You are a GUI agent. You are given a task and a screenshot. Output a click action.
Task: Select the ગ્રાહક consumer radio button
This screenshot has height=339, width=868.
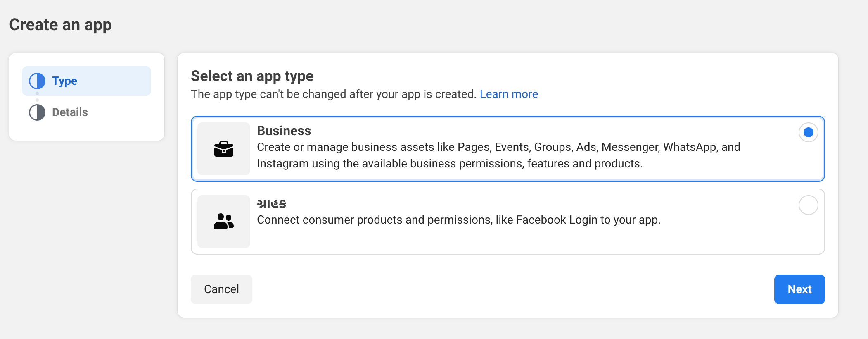click(808, 205)
